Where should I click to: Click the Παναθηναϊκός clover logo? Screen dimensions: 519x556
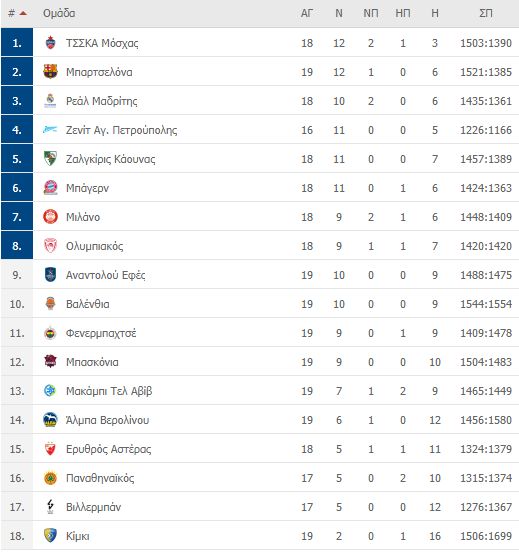click(50, 478)
